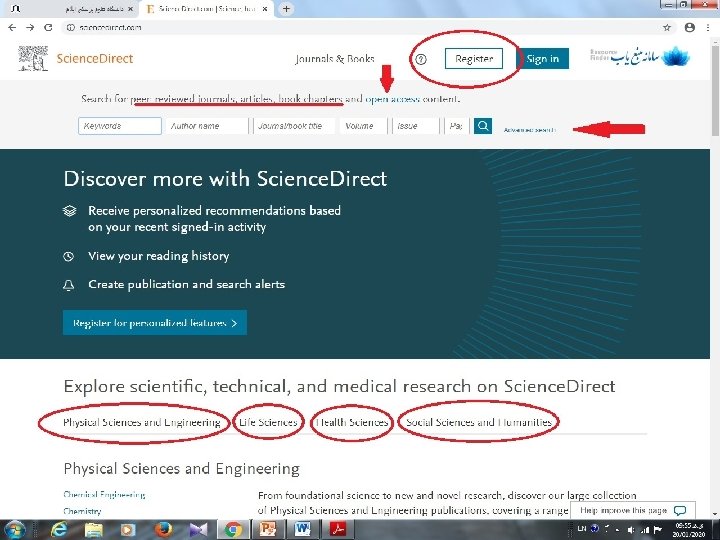This screenshot has width=720, height=540.
Task: Click the volume speaker tray icon
Action: pyautogui.click(x=631, y=529)
